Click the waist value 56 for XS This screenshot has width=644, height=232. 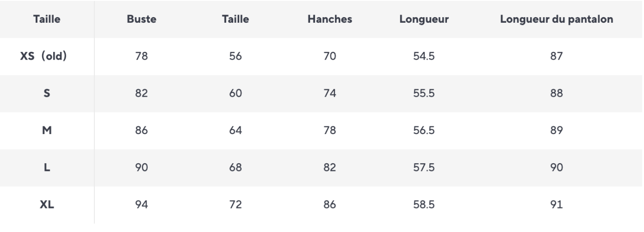(235, 56)
